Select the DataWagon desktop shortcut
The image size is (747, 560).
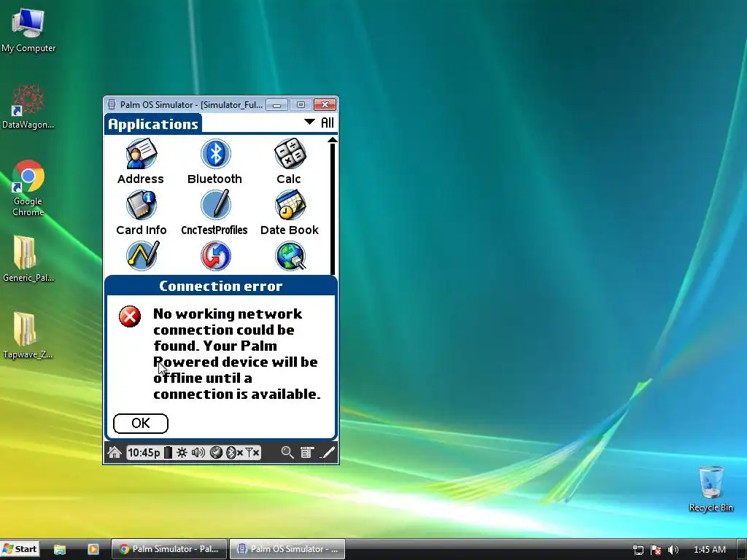(x=28, y=106)
